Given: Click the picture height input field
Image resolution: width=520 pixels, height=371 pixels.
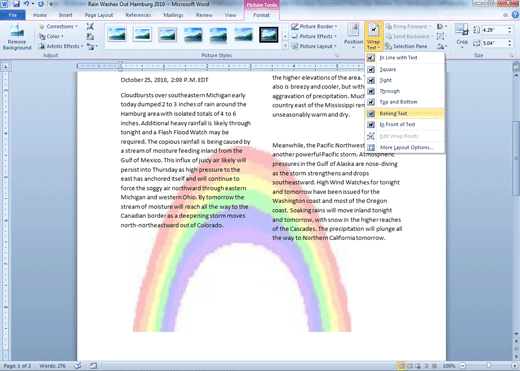Looking at the screenshot, I should coord(494,30).
